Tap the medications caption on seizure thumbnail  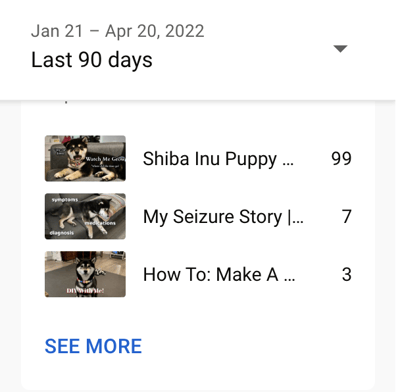pos(100,223)
